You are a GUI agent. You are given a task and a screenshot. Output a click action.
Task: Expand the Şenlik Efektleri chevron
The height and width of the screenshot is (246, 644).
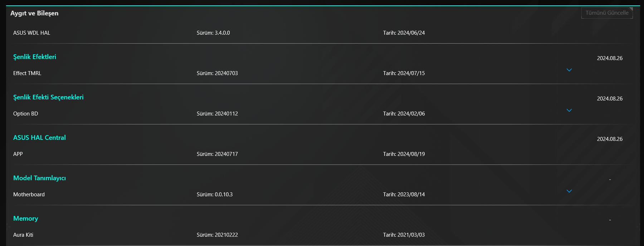pyautogui.click(x=569, y=70)
